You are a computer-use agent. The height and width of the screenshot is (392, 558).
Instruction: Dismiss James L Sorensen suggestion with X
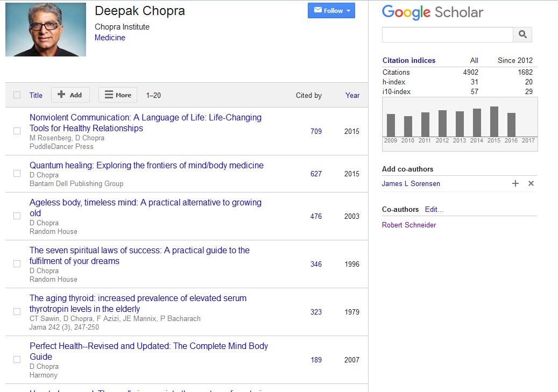pos(531,183)
